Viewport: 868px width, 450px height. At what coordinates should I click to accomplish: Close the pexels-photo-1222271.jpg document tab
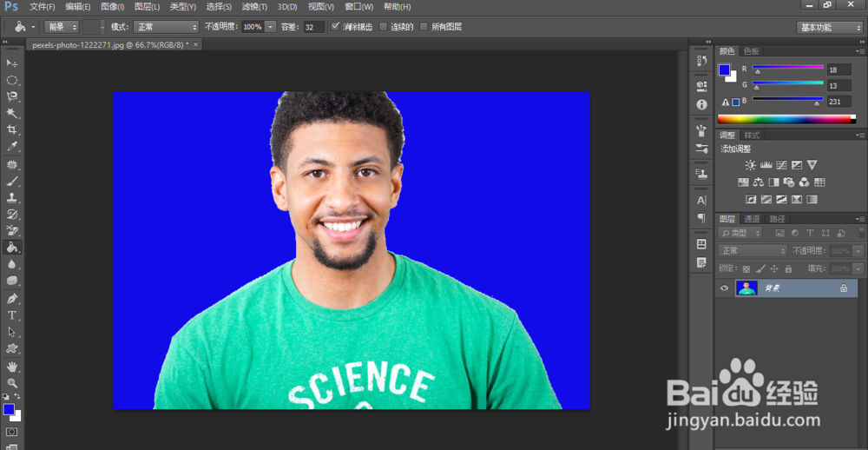[x=195, y=44]
